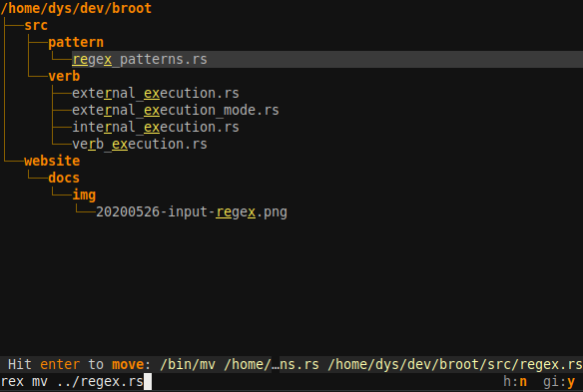Image resolution: width=583 pixels, height=392 pixels.
Task: Select external_execution_mode.rs file
Action: [x=176, y=111]
